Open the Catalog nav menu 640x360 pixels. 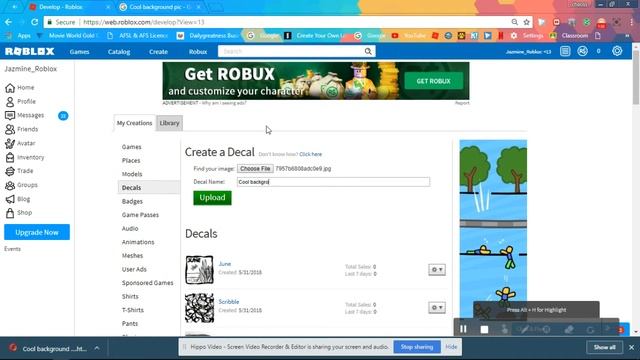[x=119, y=52]
